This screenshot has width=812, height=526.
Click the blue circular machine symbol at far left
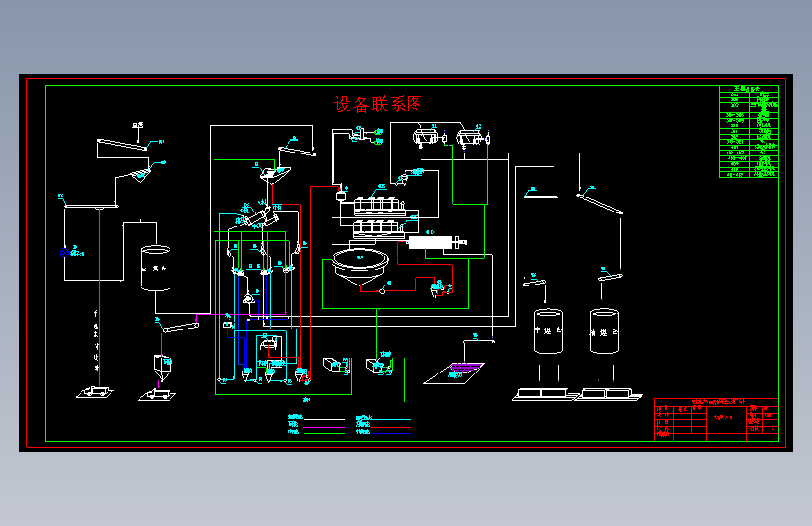click(65, 253)
